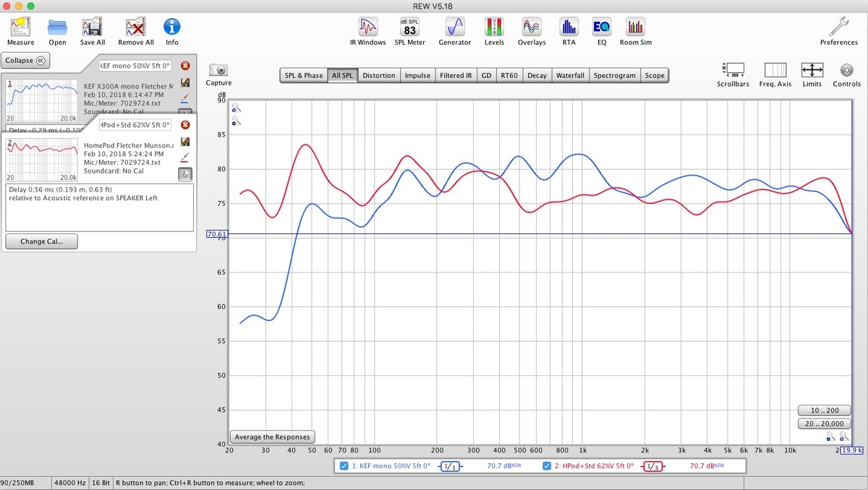Viewport: 868px width, 490px height.
Task: Open notes icon on KEF measurement
Action: (x=185, y=82)
